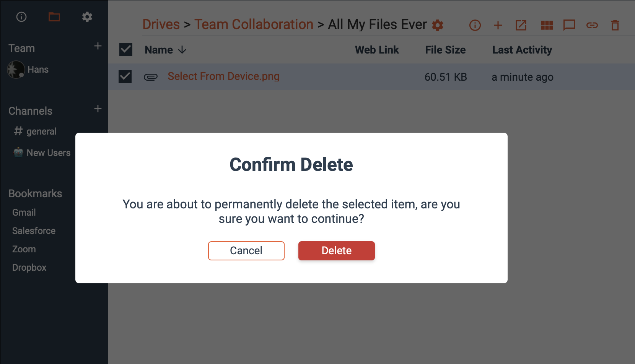This screenshot has width=635, height=364.
Task: Click the open-in-new-window icon
Action: tap(521, 25)
